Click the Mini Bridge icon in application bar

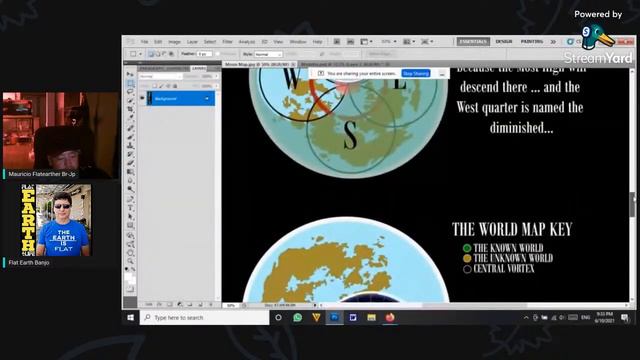click(350, 42)
